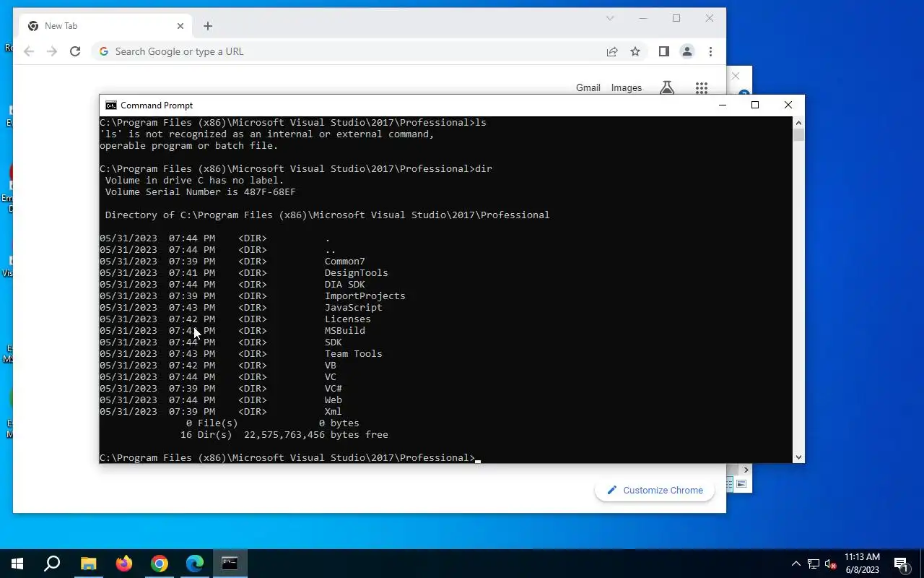The image size is (924, 578).
Task: Click the VC# directory entry
Action: (334, 388)
